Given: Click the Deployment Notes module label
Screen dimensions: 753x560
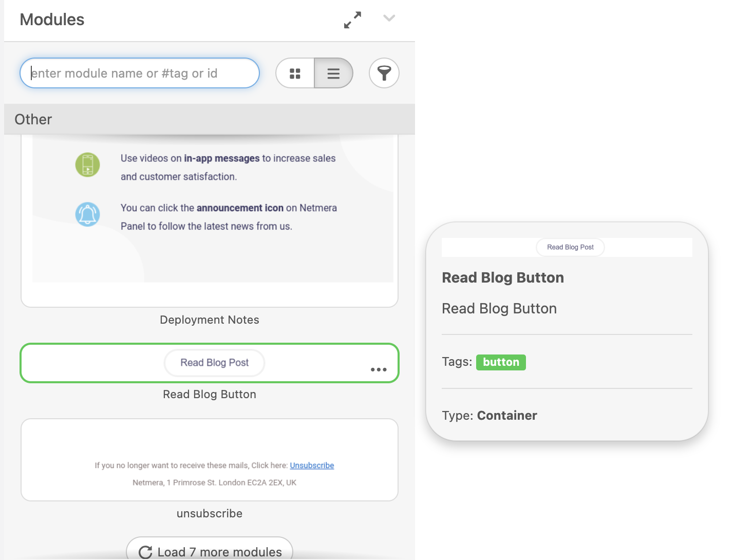Looking at the screenshot, I should 209,320.
